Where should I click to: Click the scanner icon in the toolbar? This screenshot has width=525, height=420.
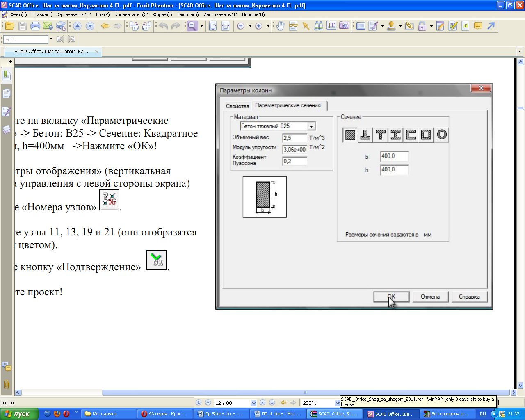[x=61, y=26]
